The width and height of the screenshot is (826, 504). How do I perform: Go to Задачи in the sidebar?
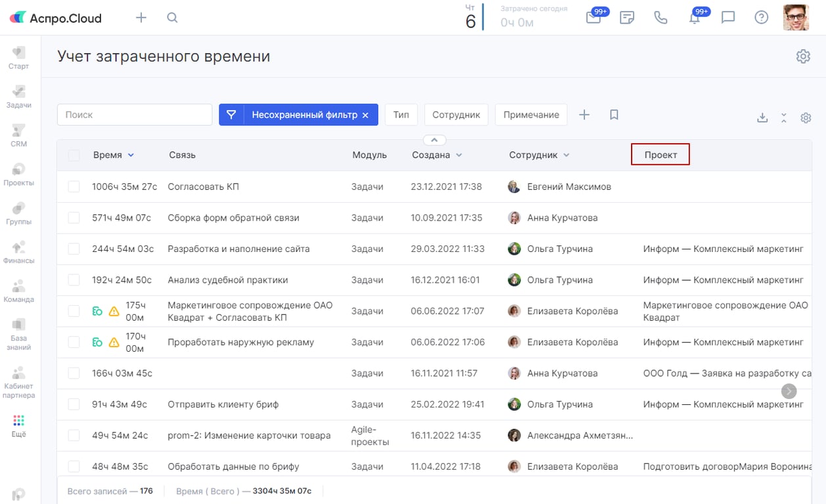click(x=19, y=96)
